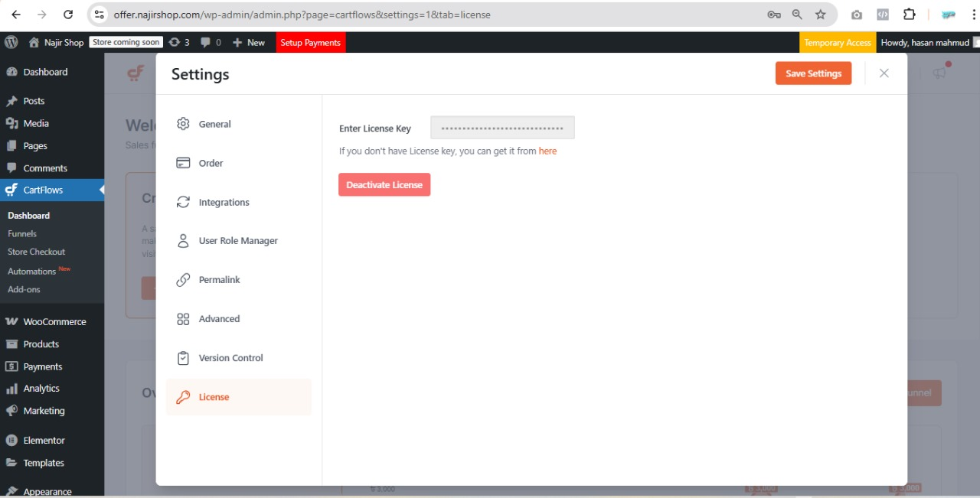980x498 pixels.
Task: Click the Advanced grid icon
Action: click(183, 319)
